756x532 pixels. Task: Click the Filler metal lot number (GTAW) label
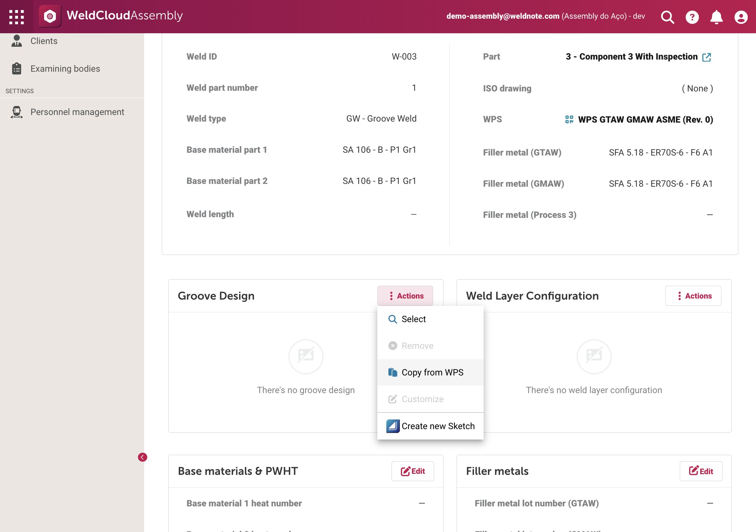pyautogui.click(x=536, y=503)
